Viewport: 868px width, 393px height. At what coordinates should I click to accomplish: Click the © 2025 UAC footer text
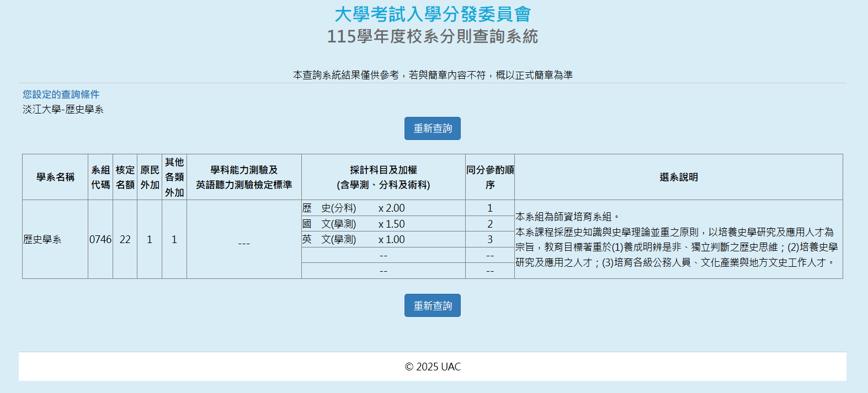(x=433, y=367)
